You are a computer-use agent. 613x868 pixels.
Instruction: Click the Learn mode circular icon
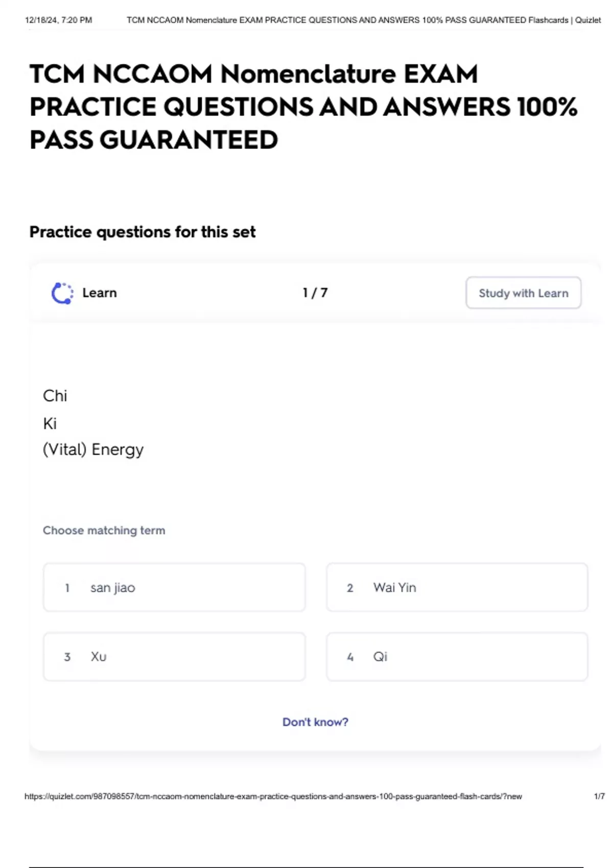62,293
